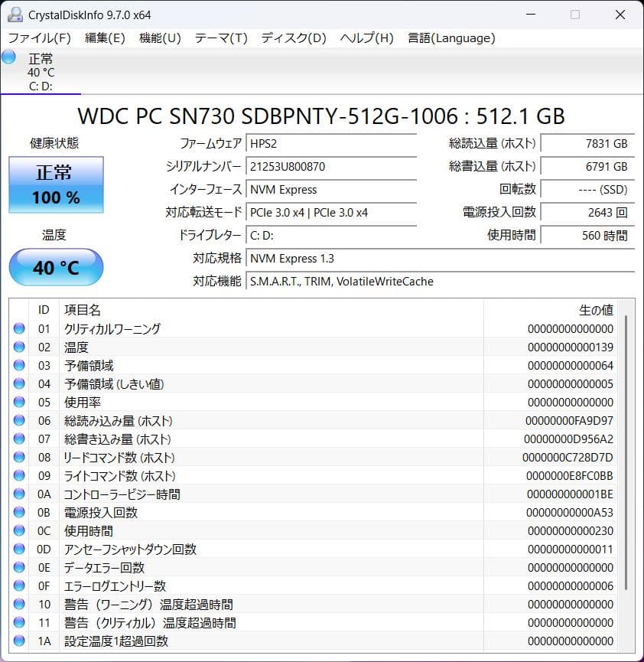
Task: Click total host writes value 6791 GB
Action: (587, 166)
